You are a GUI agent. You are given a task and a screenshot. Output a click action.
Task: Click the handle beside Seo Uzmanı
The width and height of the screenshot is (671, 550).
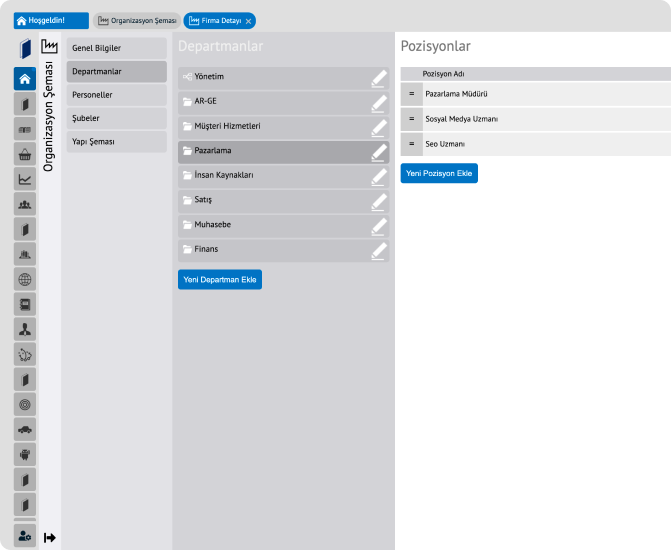[412, 144]
